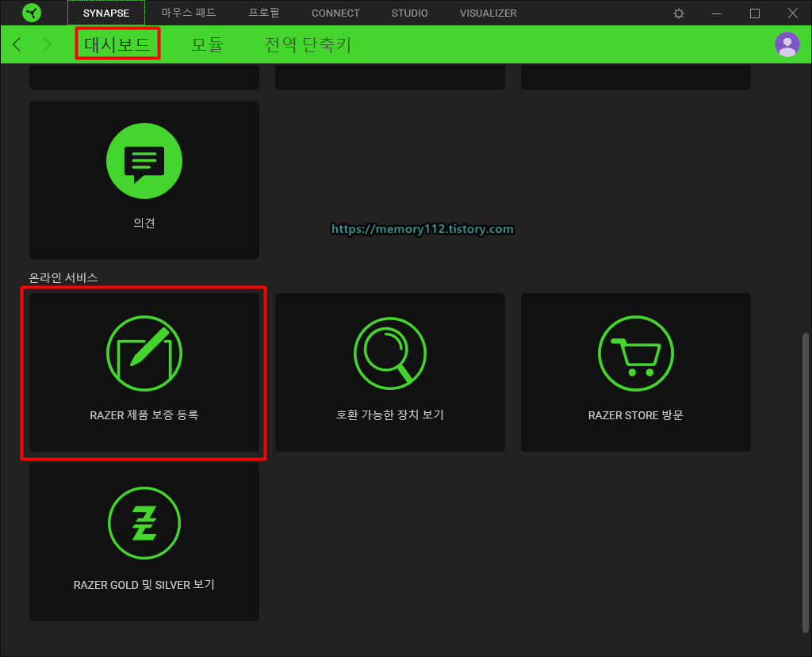Image resolution: width=812 pixels, height=657 pixels.
Task: Click the RAZER 제품 보증 등록 pencil icon
Action: 144,353
